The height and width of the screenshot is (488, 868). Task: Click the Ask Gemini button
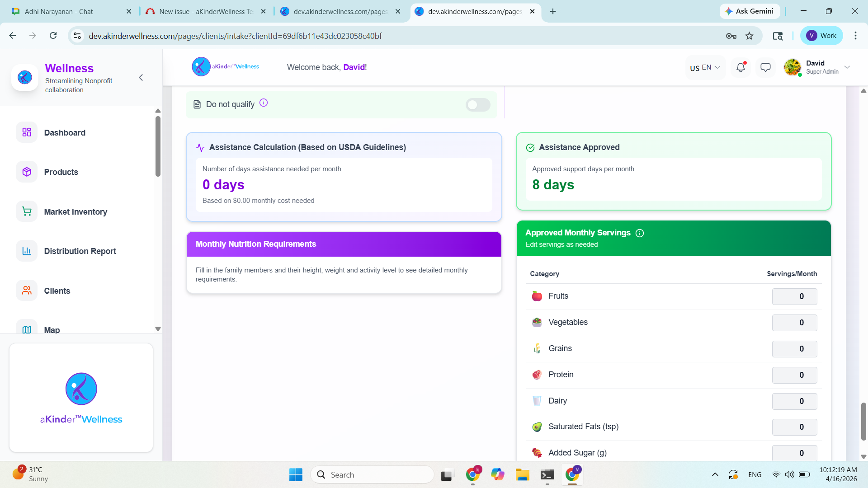tap(749, 11)
